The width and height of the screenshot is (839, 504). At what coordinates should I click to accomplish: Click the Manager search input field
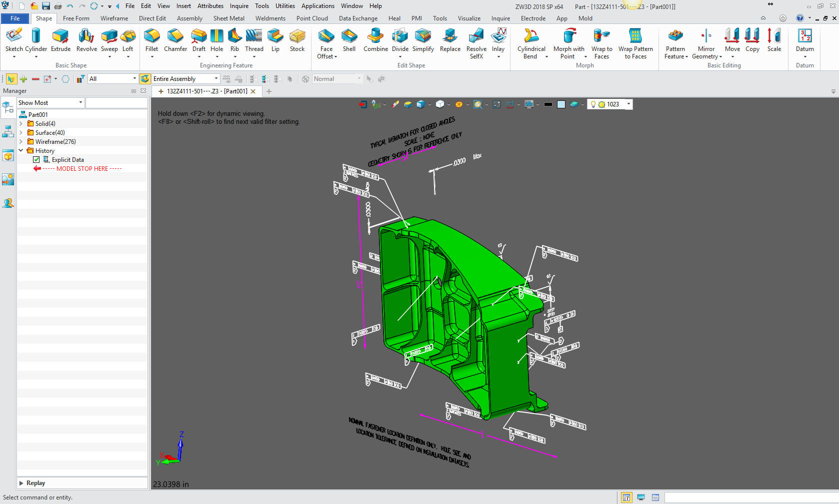click(116, 103)
